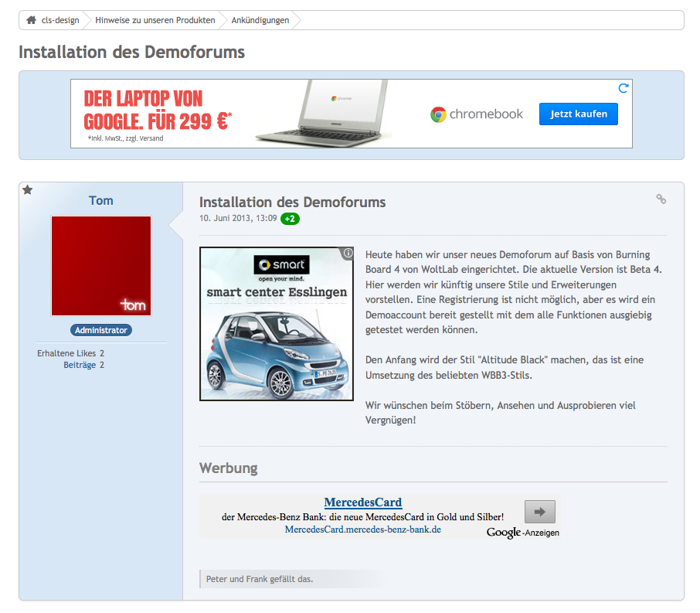Open Tom's user profile name link
The height and width of the screenshot is (613, 700).
(101, 201)
